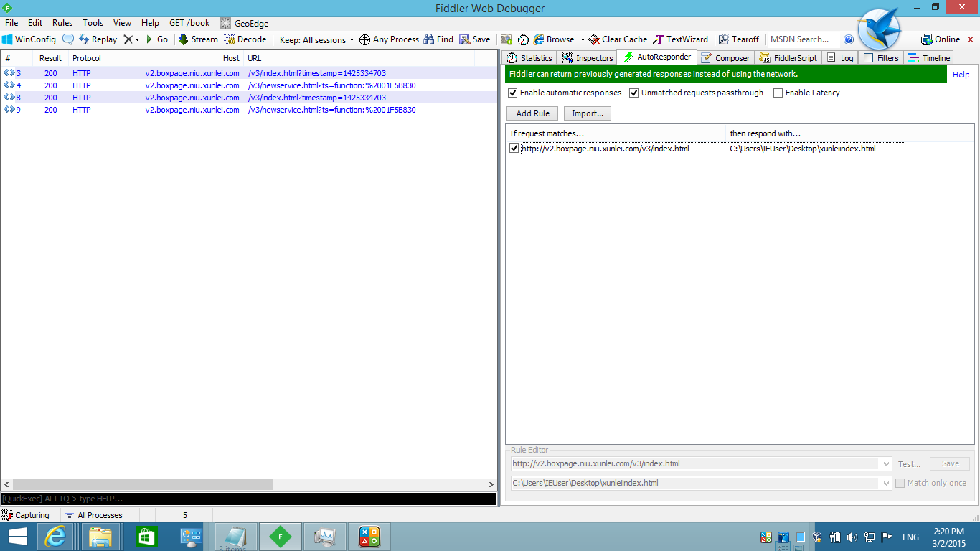Open Keep: All sessions dropdown

point(316,39)
